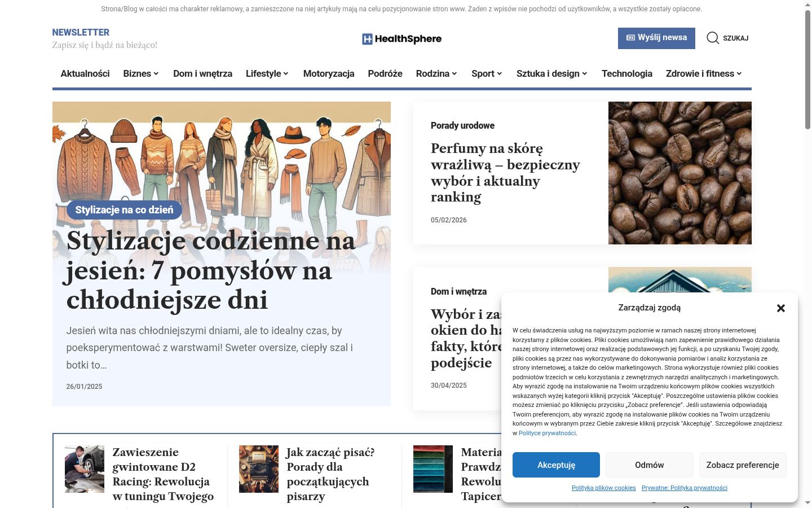Screen dimensions: 812x508
Task: Open the Prywatne: Polityka prywatności link
Action: pos(685,488)
